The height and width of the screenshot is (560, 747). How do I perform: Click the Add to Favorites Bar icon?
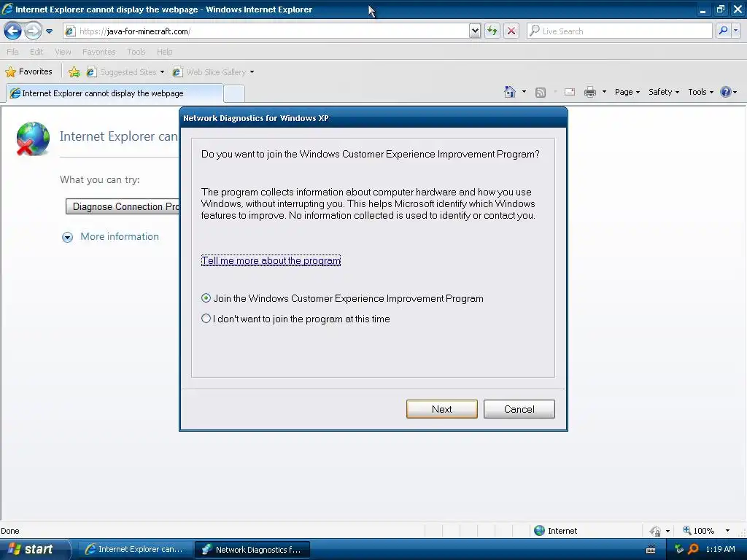[x=74, y=72]
